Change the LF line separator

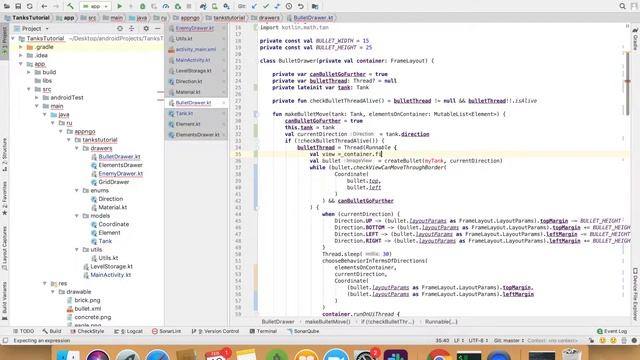point(459,340)
